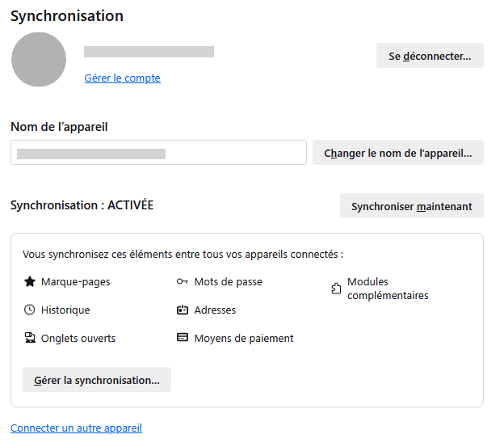Follow the Connecter un autre appareil link
Viewport: 504px width, 447px height.
(x=76, y=428)
